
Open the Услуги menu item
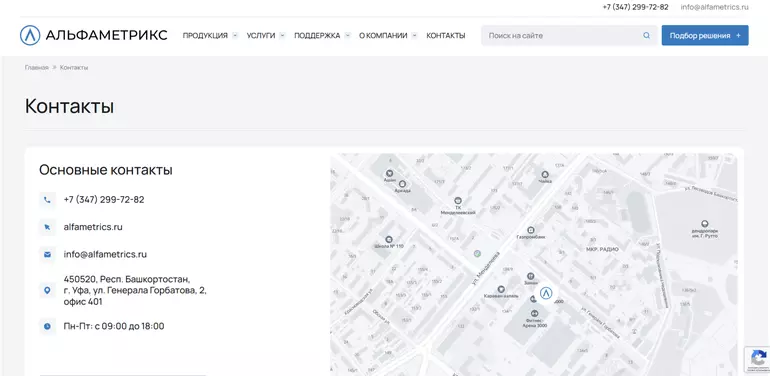[261, 35]
